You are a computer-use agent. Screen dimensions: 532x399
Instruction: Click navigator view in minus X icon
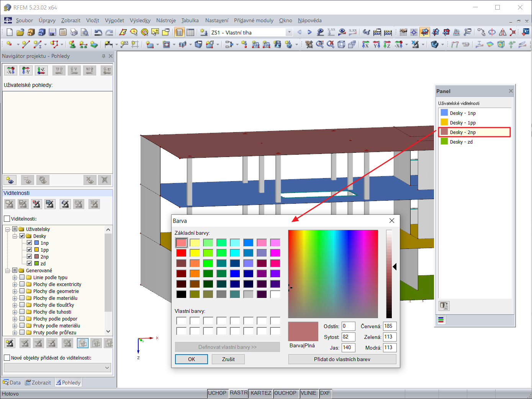click(x=11, y=70)
